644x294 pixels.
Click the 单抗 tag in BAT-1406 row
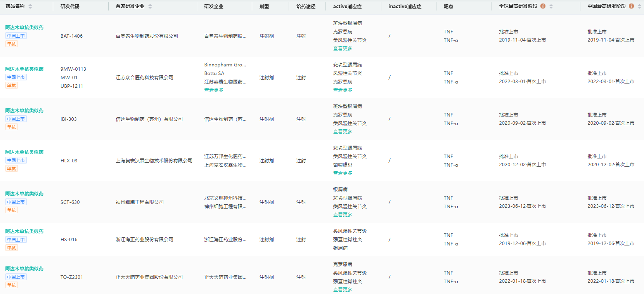tap(12, 44)
